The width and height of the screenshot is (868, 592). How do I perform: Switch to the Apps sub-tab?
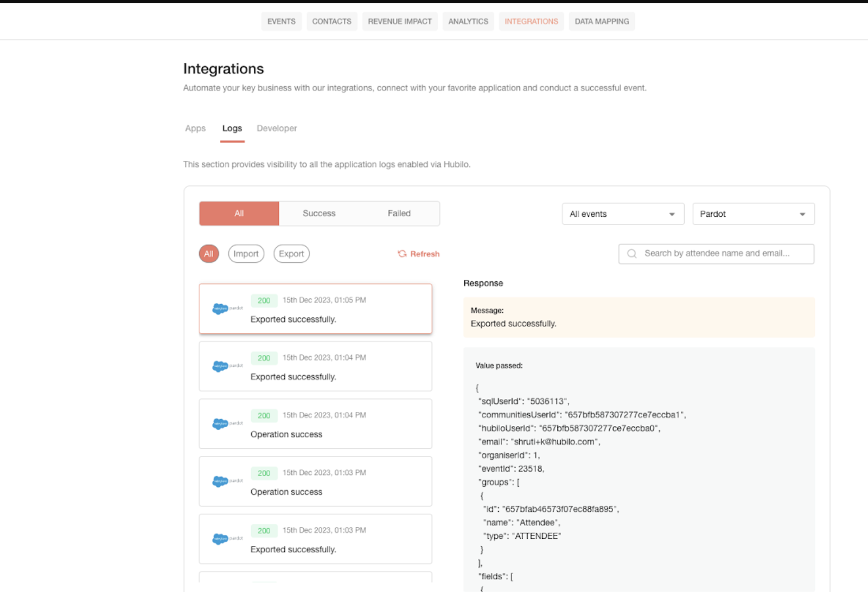coord(195,128)
